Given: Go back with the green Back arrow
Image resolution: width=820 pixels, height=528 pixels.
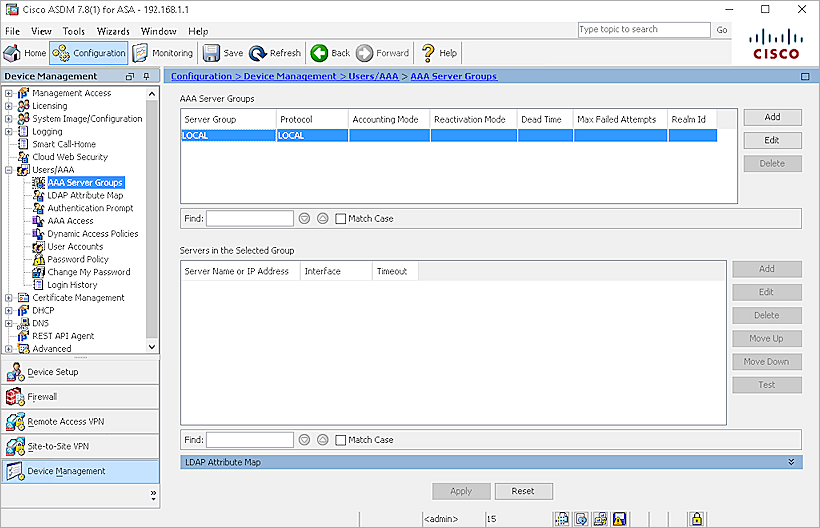Looking at the screenshot, I should click(319, 53).
